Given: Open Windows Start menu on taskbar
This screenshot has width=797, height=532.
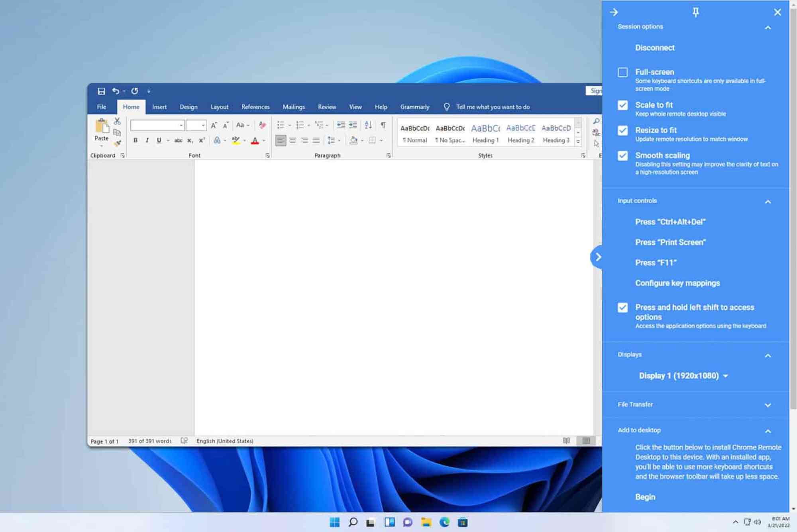Looking at the screenshot, I should click(x=335, y=522).
